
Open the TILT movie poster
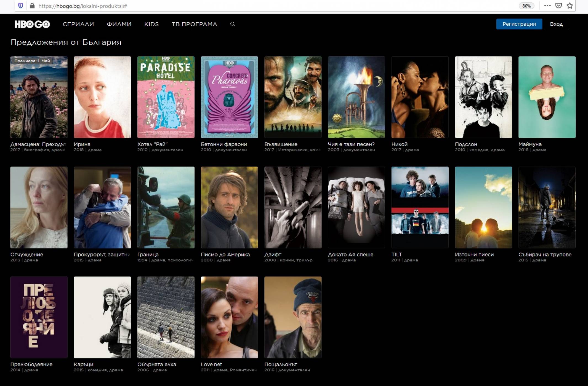(420, 207)
